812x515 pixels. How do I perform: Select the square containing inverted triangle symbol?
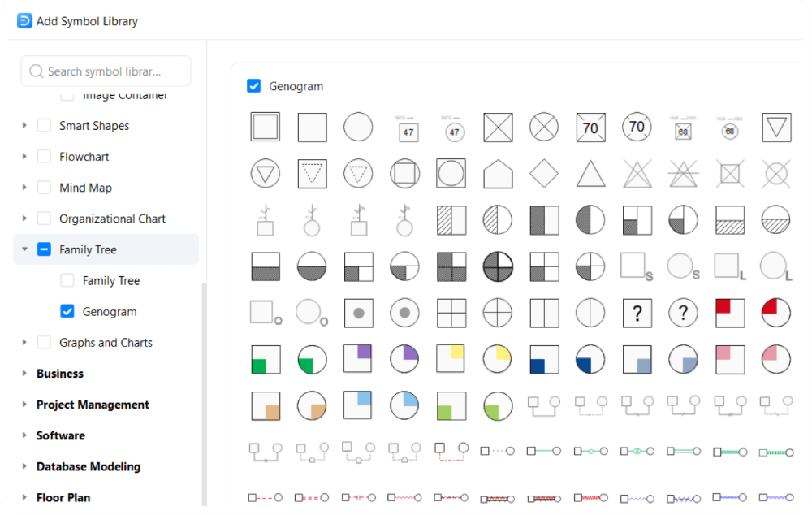tap(776, 127)
